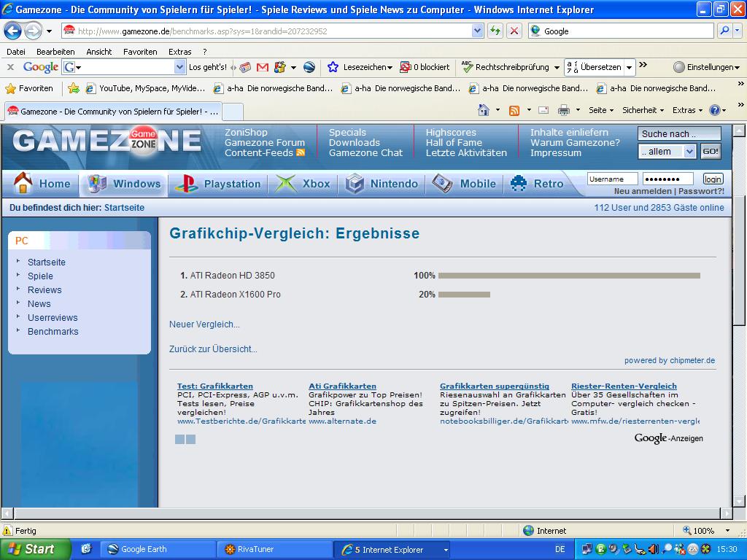Open Einstellungen in Google toolbar

[x=706, y=67]
